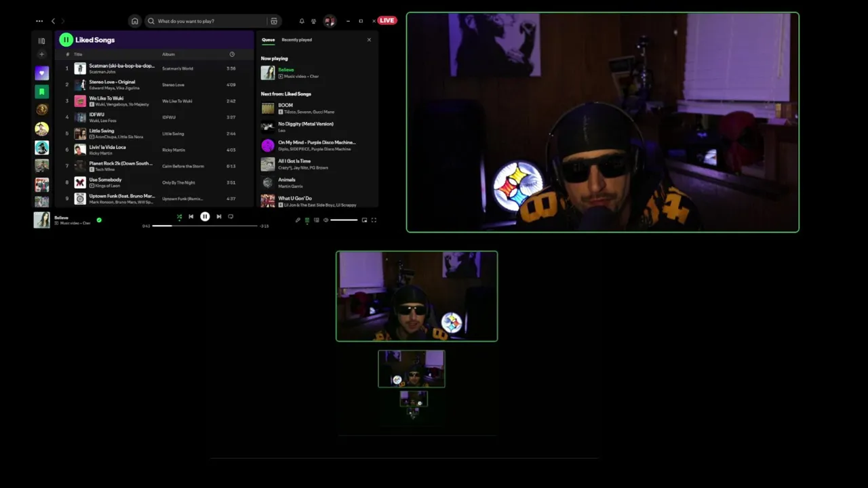
Task: Select the Scatman track row
Action: point(154,68)
